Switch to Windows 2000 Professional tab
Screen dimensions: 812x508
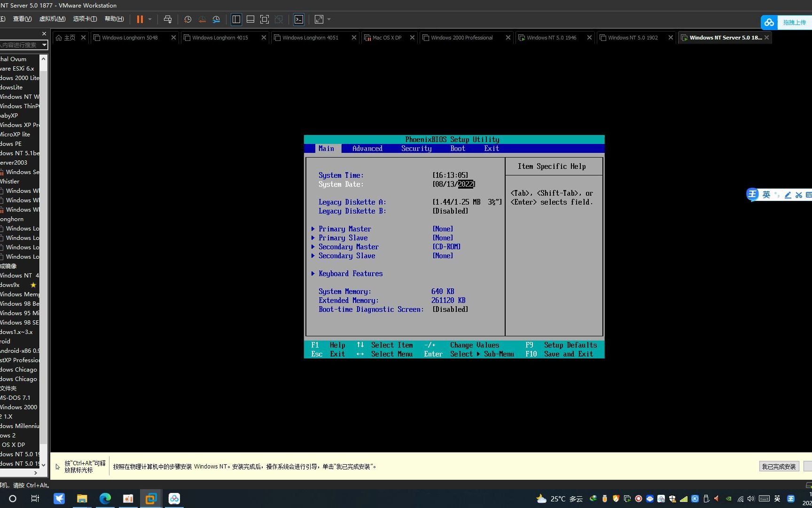(x=461, y=38)
